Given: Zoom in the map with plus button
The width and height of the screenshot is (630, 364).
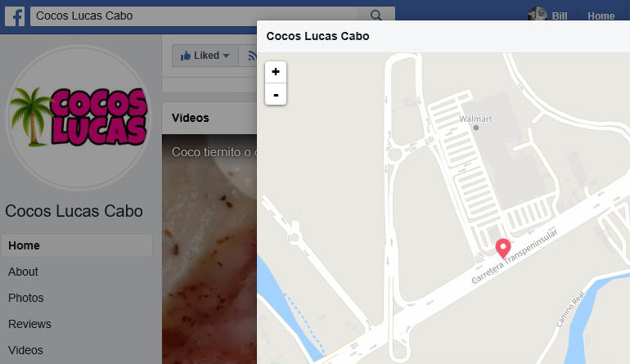Looking at the screenshot, I should pyautogui.click(x=276, y=72).
